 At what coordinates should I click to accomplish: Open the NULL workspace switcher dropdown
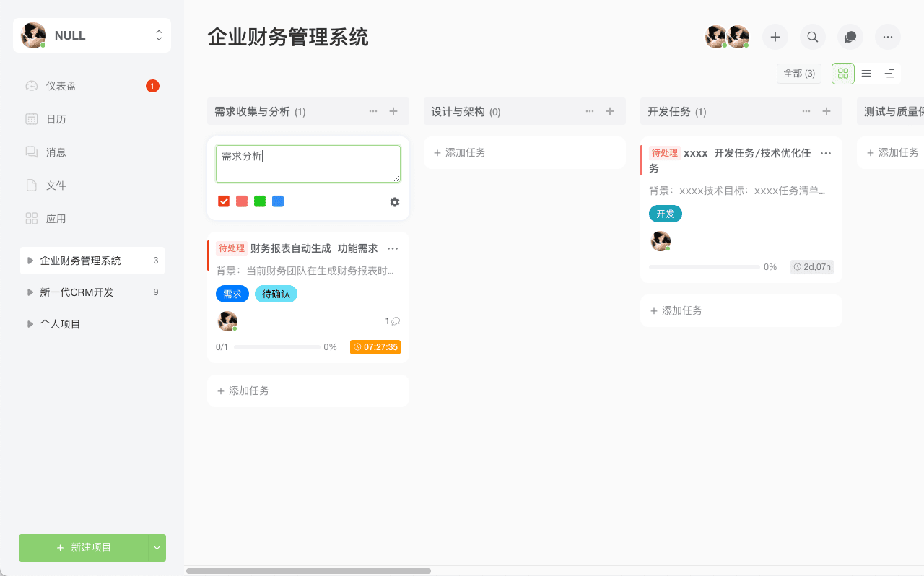coord(158,35)
